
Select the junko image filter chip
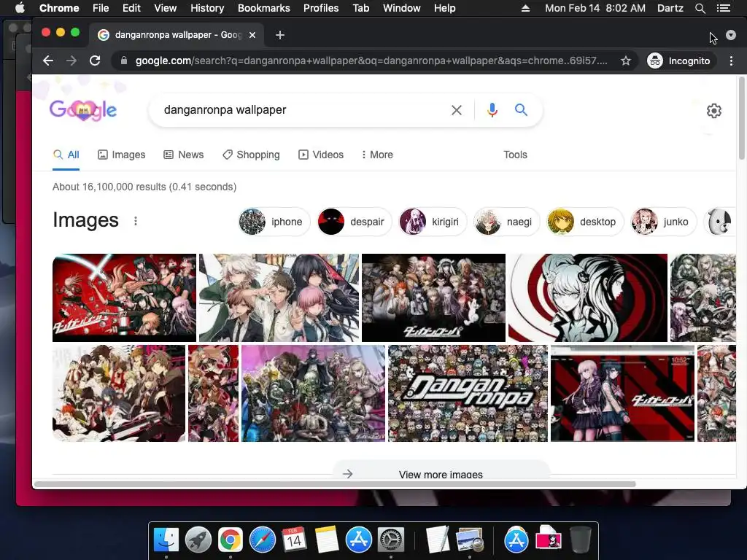(663, 222)
